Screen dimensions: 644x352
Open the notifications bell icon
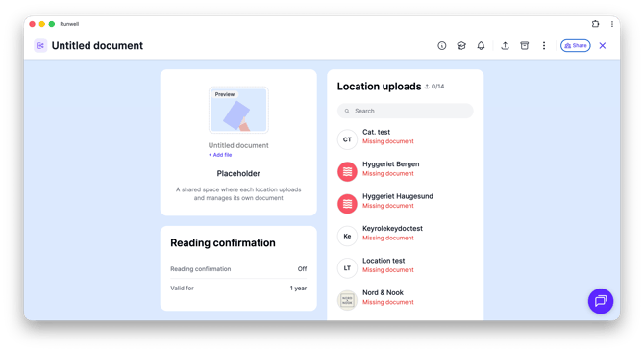point(481,46)
